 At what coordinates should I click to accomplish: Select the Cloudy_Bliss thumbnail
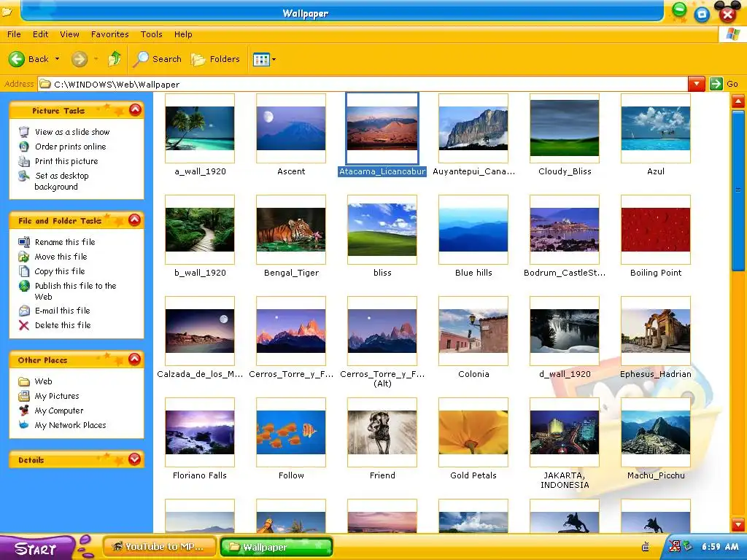pyautogui.click(x=565, y=128)
